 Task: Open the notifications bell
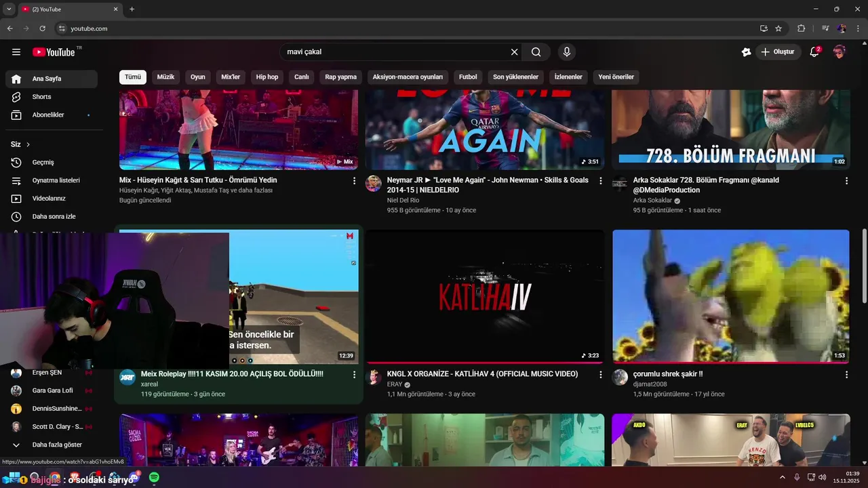click(x=815, y=52)
